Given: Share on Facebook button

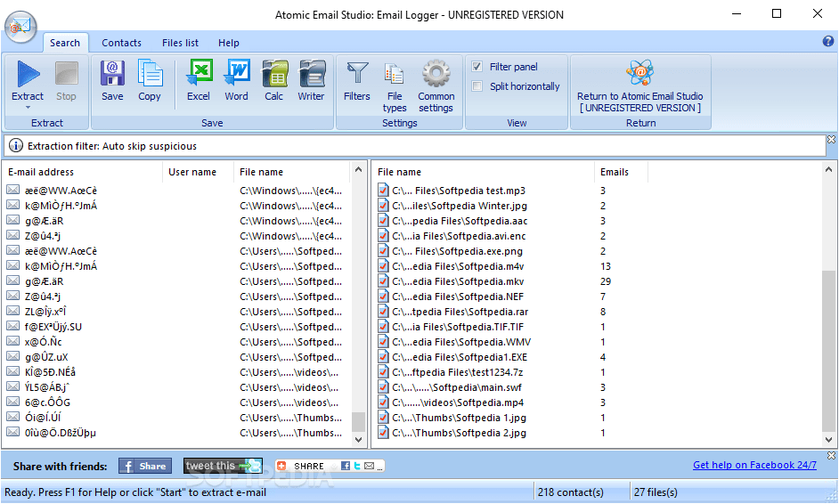Looking at the screenshot, I should (x=145, y=466).
